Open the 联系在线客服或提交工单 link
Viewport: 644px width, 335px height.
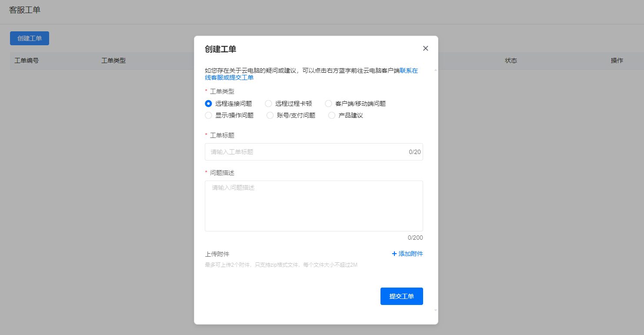[229, 77]
